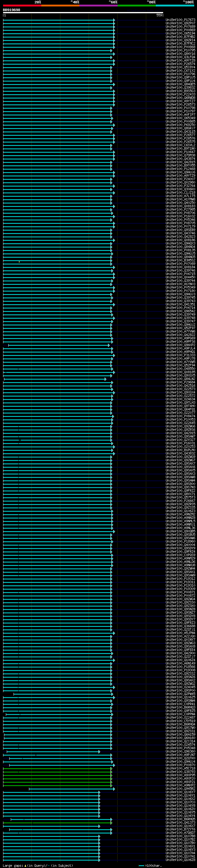Select hit label UniRef100_Q9ZRI4

click(x=180, y=40)
